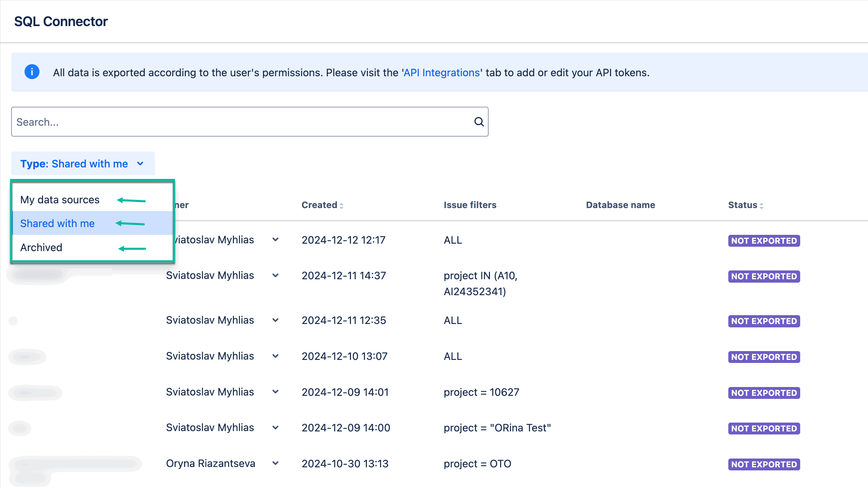Click the chevron on the 2024-12-10 13:07 row
This screenshot has height=488, width=868.
click(275, 356)
